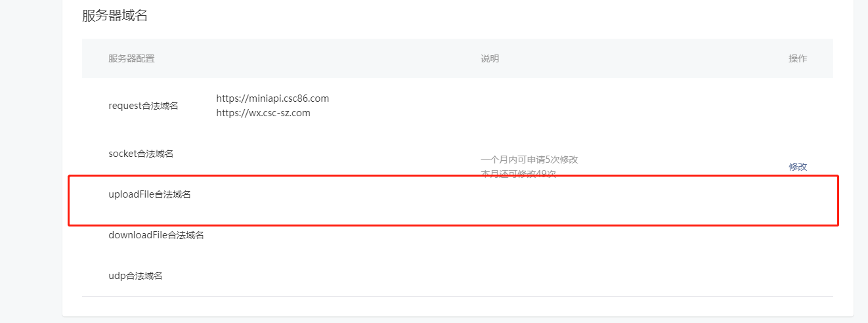The height and width of the screenshot is (323, 868).
Task: Click the udp合法域名 row label
Action: coord(135,276)
